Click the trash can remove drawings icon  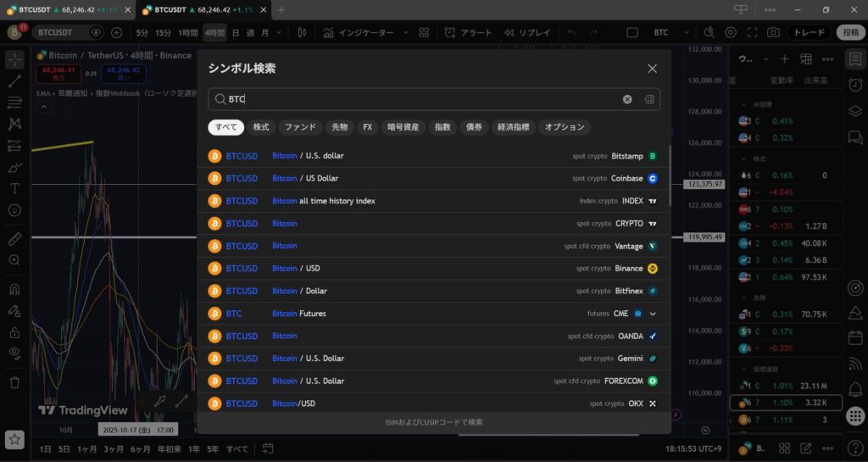coord(14,382)
